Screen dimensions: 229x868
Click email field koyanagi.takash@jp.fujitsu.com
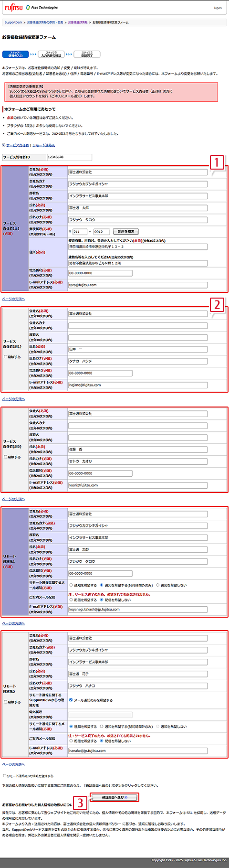tap(138, 610)
